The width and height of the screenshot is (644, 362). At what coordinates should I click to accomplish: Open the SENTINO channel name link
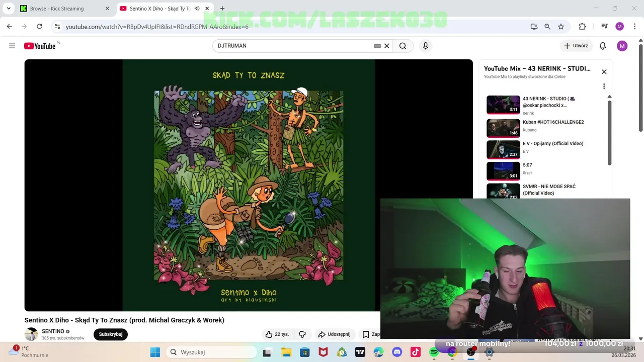point(53,331)
